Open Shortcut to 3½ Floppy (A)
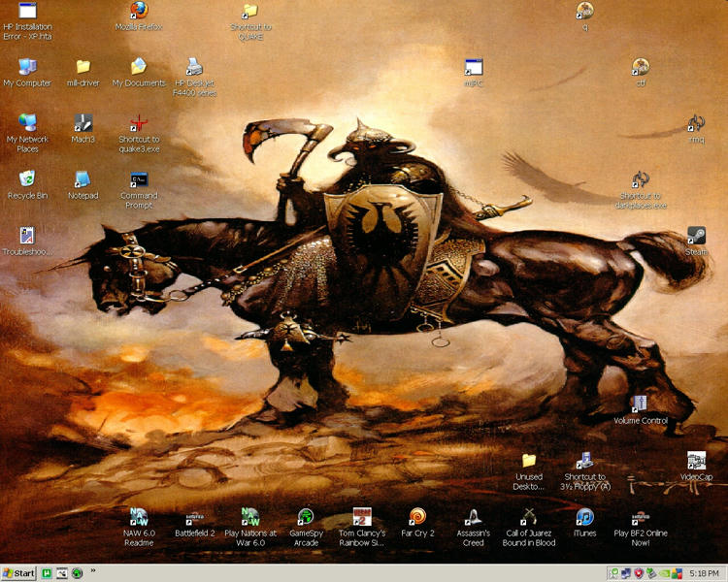The width and height of the screenshot is (728, 582). coord(584,471)
